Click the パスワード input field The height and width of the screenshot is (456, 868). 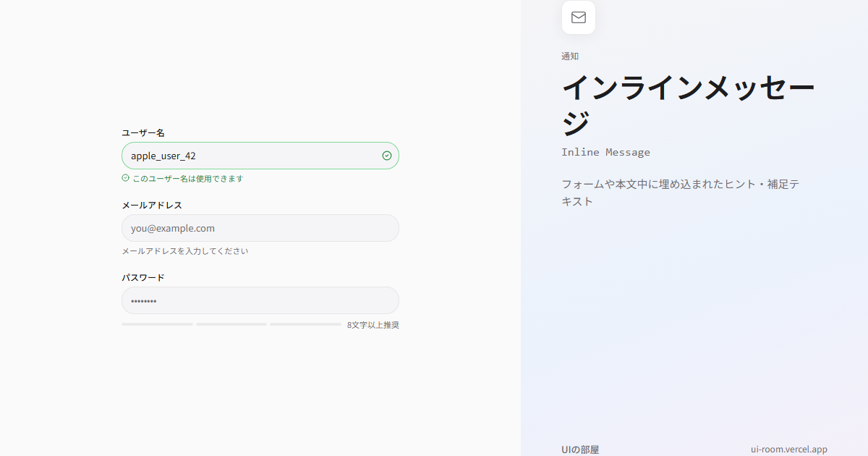pos(260,300)
